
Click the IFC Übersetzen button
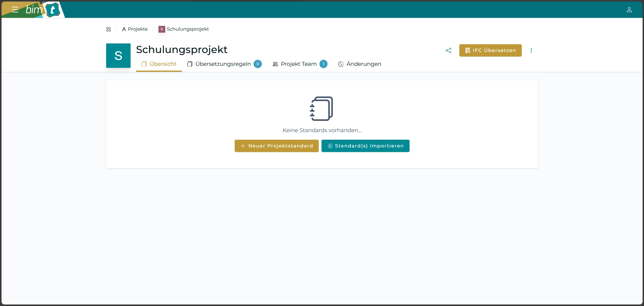click(x=490, y=50)
